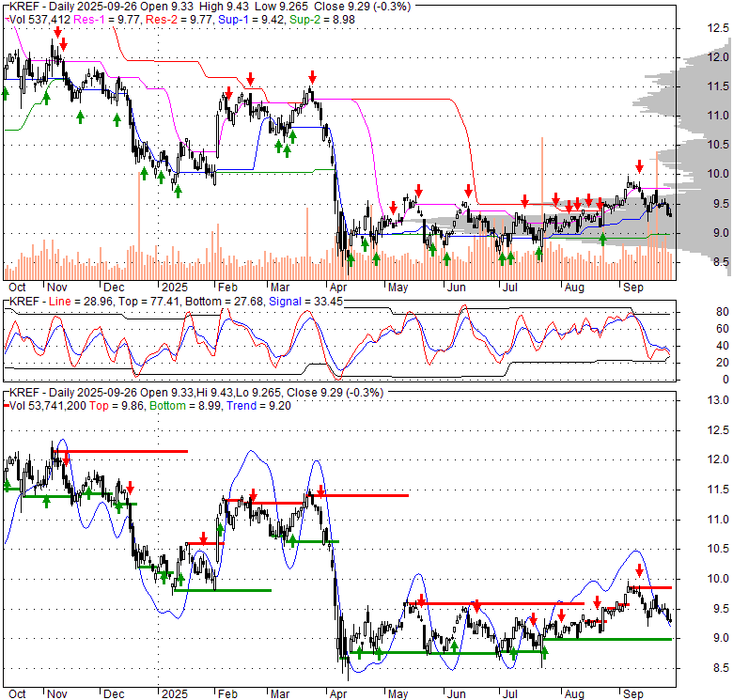The height and width of the screenshot is (700, 733).
Task: Click 'Close 9.29 (-0.3%)' in the upper chart header
Action: pos(363,7)
